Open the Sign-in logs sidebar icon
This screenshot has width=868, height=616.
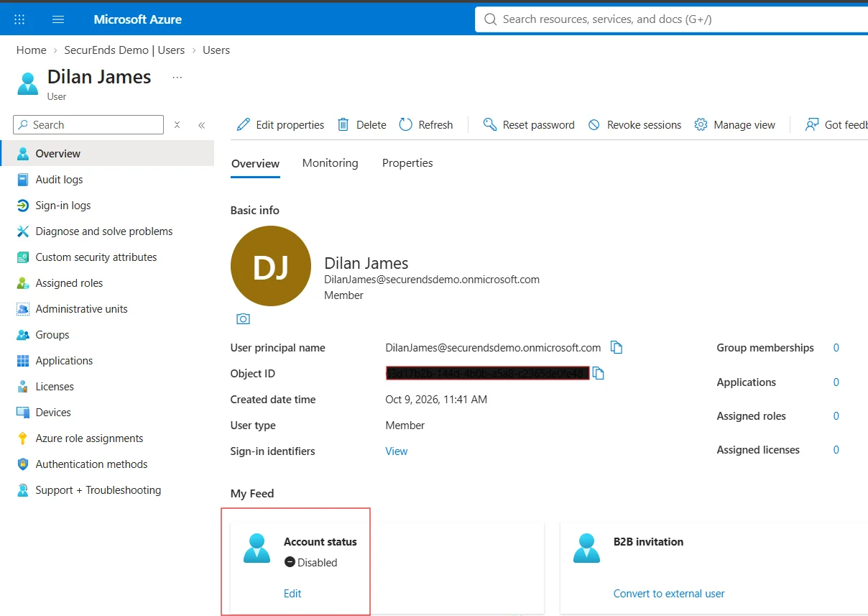[x=23, y=206]
